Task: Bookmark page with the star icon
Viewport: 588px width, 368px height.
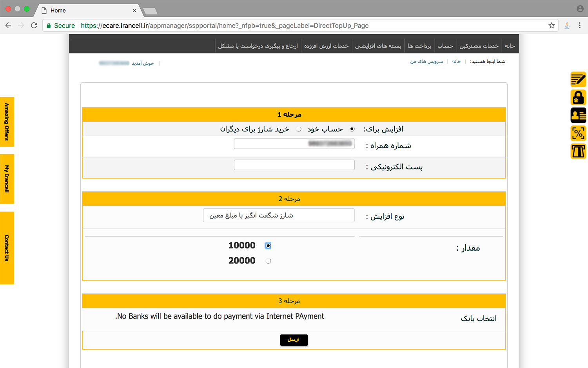Action: [552, 26]
